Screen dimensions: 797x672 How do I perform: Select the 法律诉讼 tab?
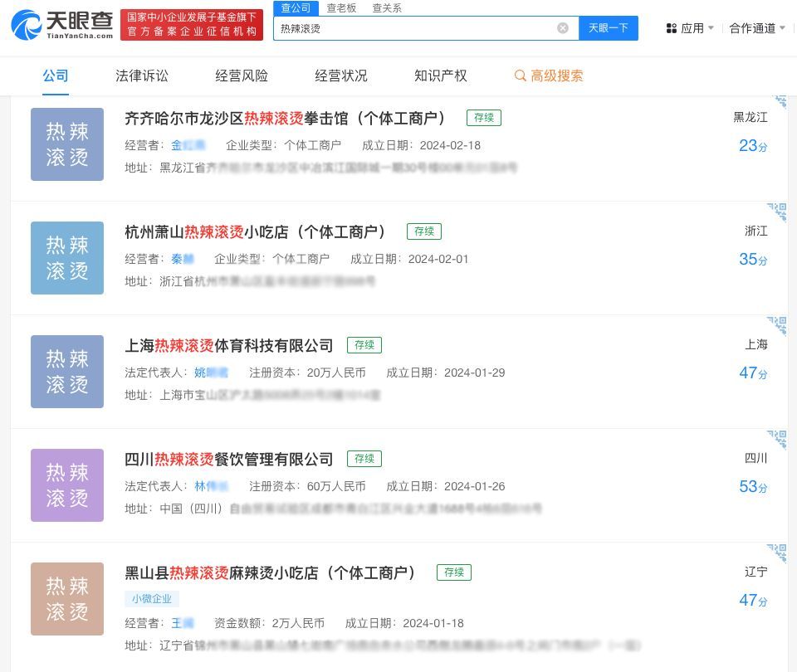tap(142, 75)
